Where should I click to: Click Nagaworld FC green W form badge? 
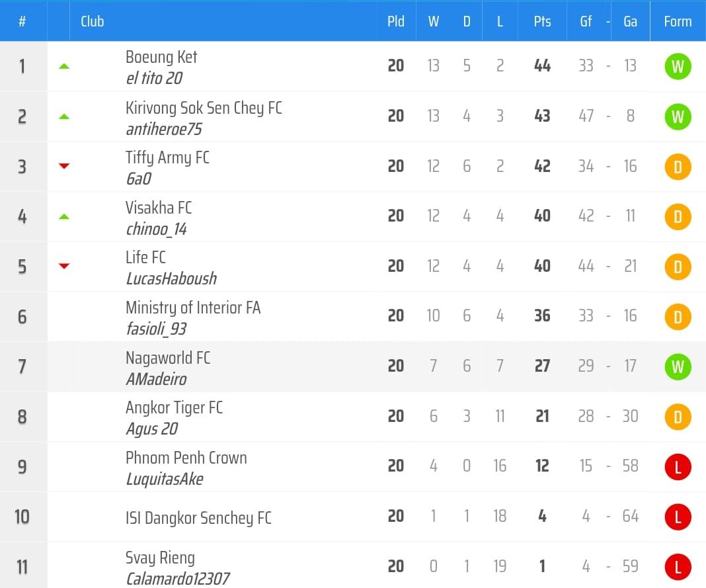pos(678,366)
